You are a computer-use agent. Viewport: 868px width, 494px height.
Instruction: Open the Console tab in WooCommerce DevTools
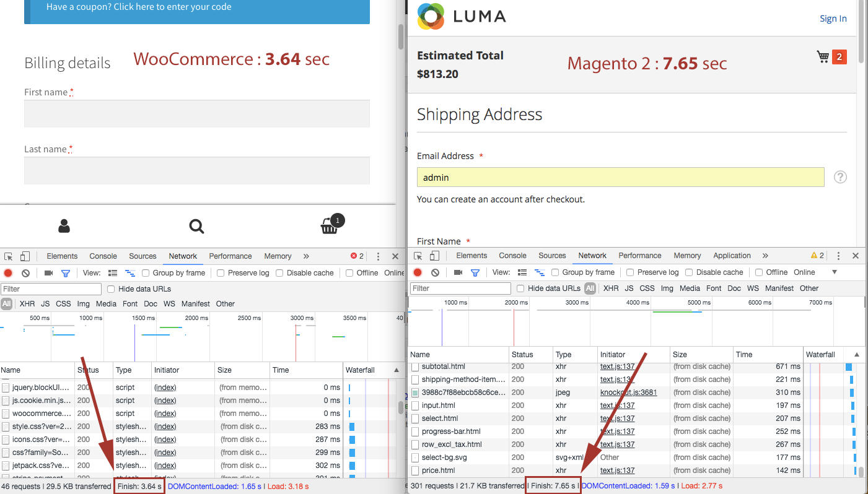coord(103,256)
